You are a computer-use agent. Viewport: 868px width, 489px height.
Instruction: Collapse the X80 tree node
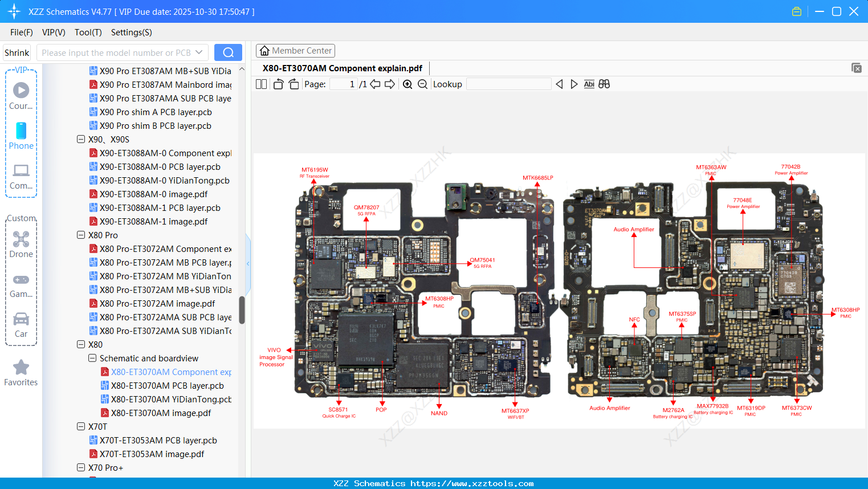click(81, 344)
